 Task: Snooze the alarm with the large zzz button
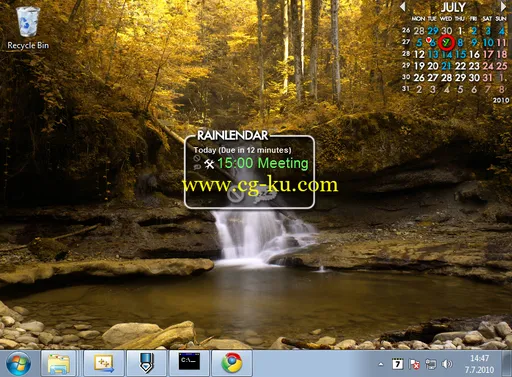(x=265, y=195)
